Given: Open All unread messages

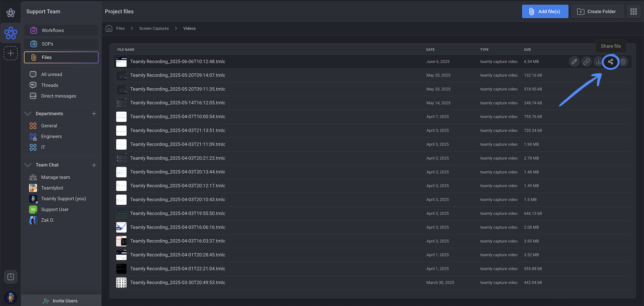Looking at the screenshot, I should (51, 74).
